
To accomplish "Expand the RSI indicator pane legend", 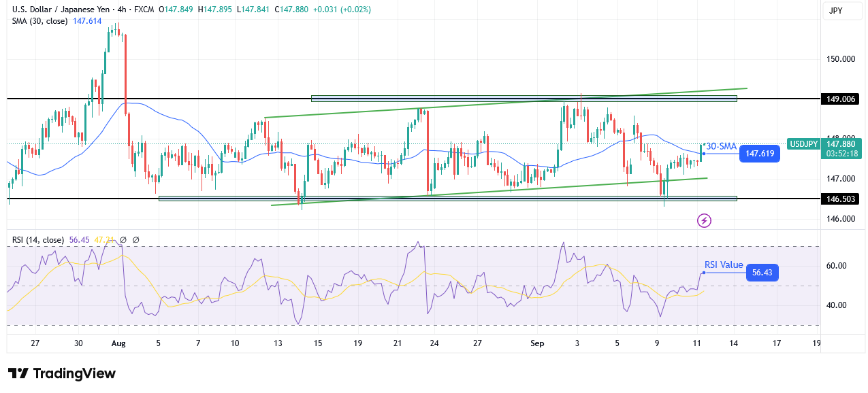I will [38, 240].
